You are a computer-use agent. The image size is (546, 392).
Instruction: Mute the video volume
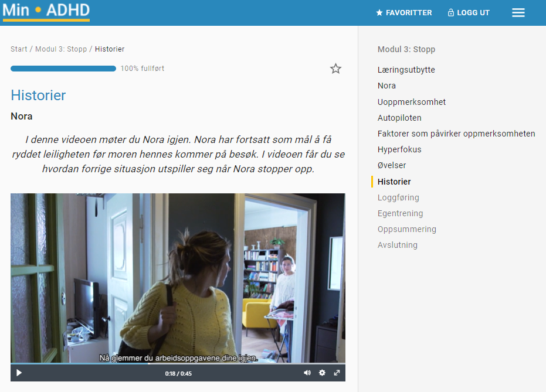[307, 373]
